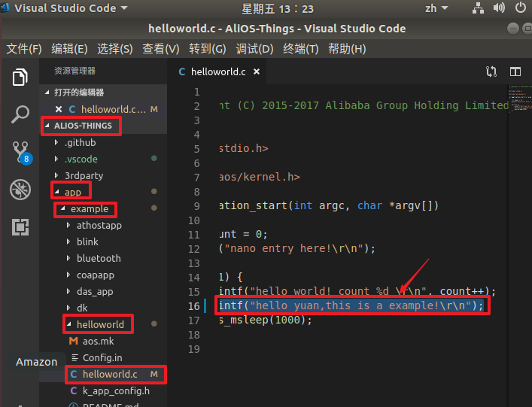Click the VS Code logo in top bar

[x=5, y=8]
